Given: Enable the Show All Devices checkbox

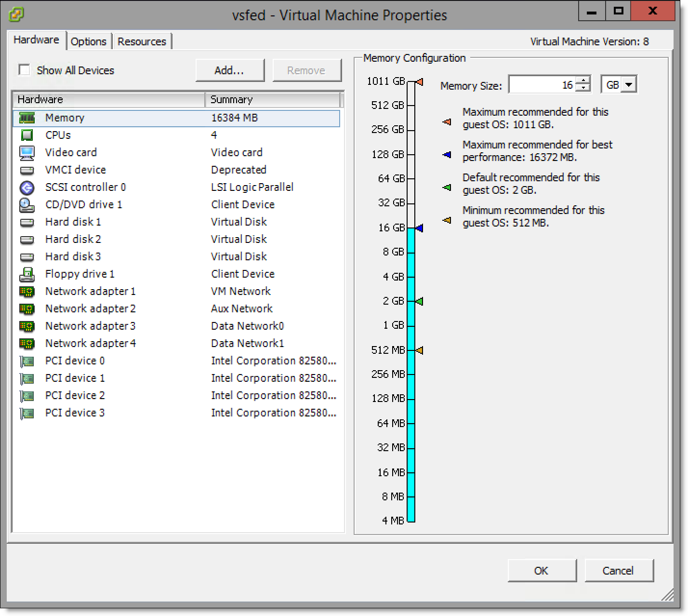Looking at the screenshot, I should tap(24, 70).
